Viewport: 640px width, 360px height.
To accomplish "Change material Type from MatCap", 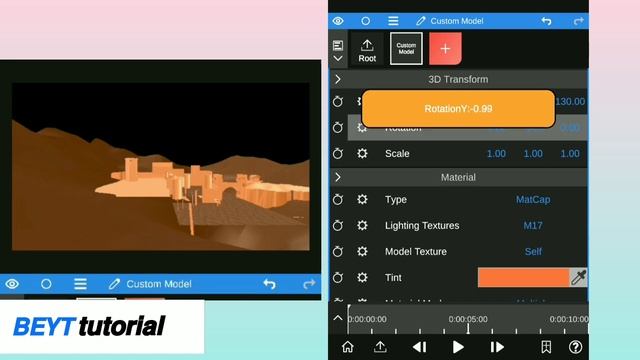I will coord(533,200).
